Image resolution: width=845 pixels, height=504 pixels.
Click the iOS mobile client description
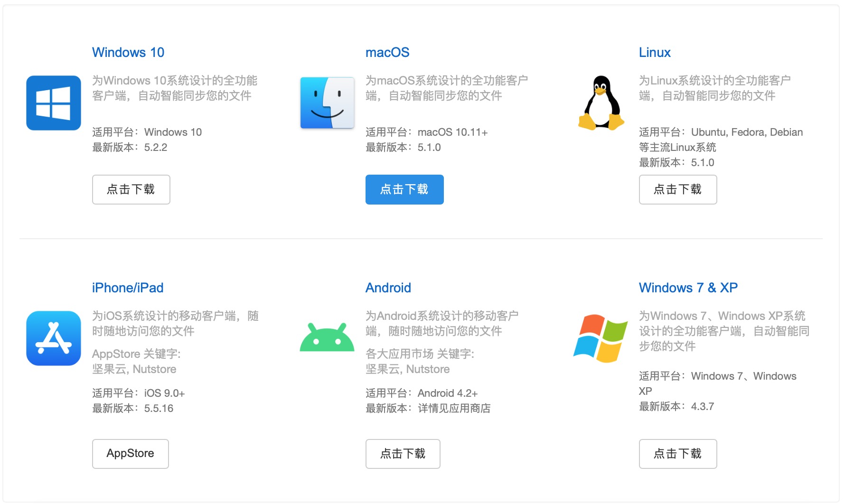(175, 324)
